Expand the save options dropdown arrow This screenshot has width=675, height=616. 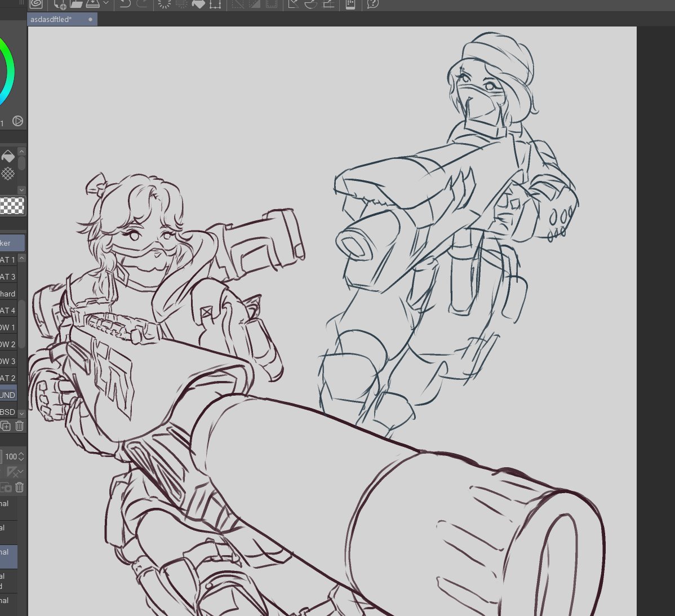click(106, 3)
